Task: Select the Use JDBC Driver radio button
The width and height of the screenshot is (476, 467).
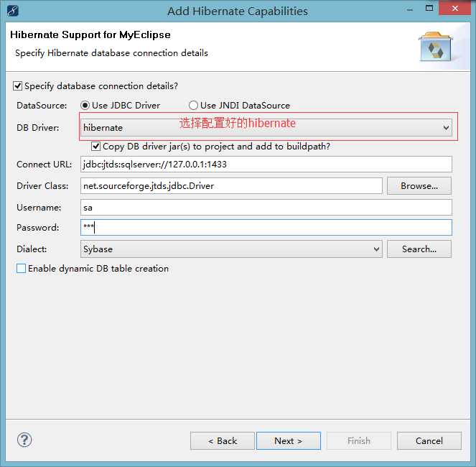Action: [x=85, y=106]
